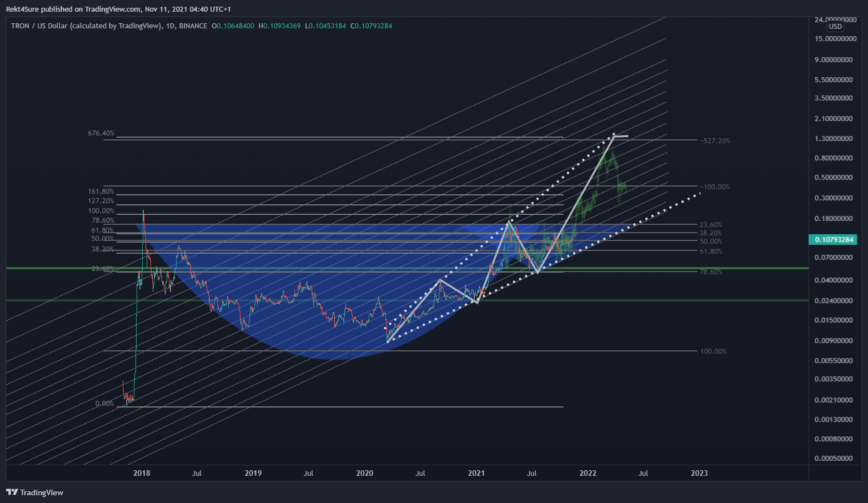Click the 0.00% Fibonacci base label

105,404
